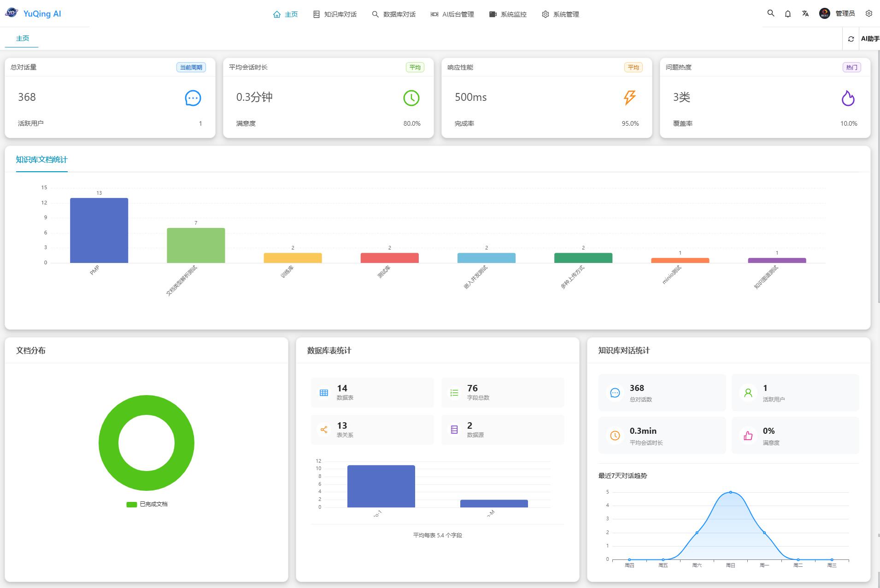Open the AI助手 button
The width and height of the screenshot is (880, 588).
[x=870, y=39]
